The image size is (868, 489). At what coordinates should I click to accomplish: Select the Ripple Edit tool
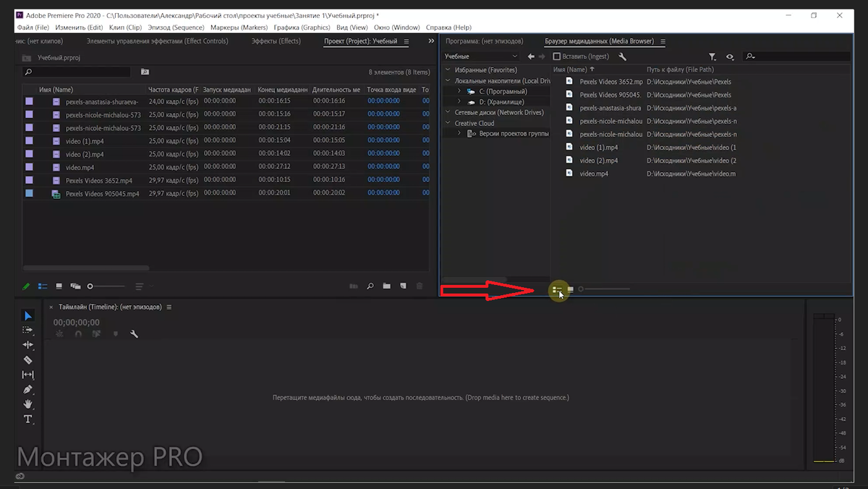click(x=27, y=345)
